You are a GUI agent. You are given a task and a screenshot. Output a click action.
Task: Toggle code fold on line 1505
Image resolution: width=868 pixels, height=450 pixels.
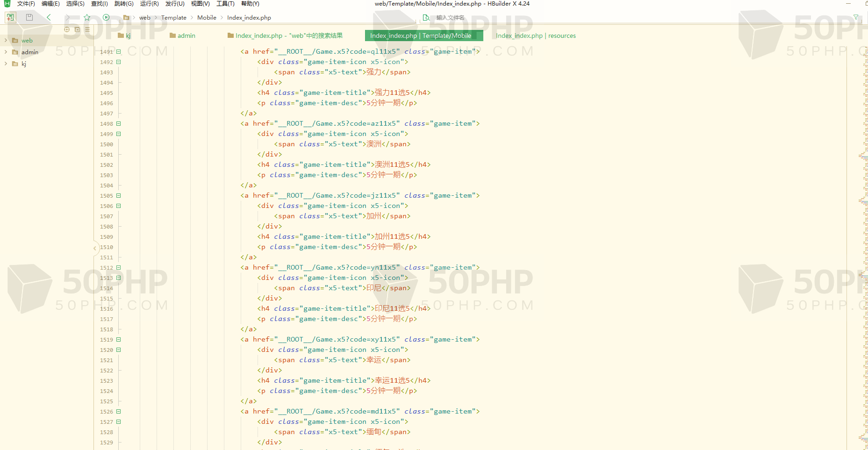[x=119, y=196]
